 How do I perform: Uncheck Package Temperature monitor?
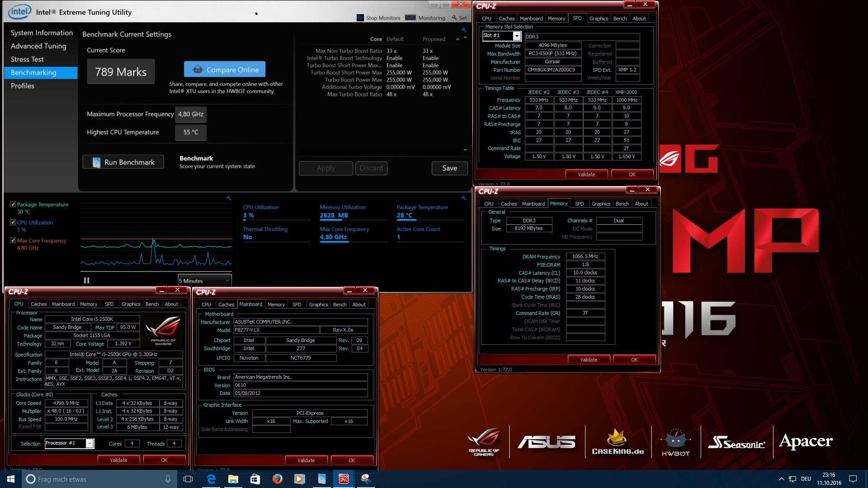pos(13,204)
